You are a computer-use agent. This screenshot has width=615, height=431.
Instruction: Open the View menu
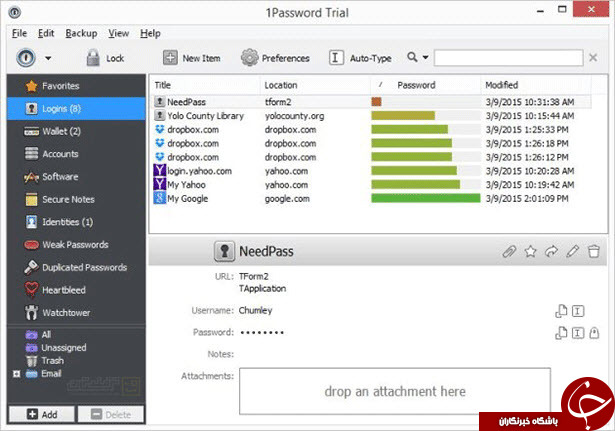coord(118,33)
